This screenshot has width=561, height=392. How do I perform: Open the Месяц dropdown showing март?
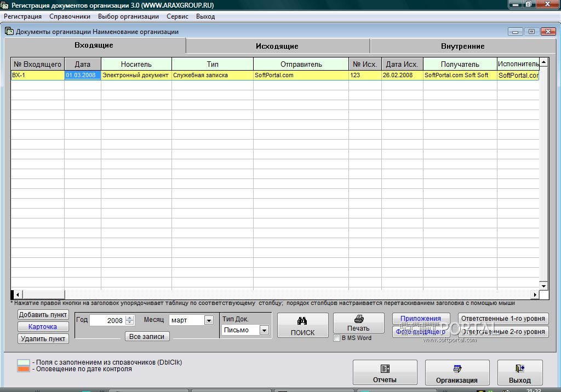pos(209,320)
